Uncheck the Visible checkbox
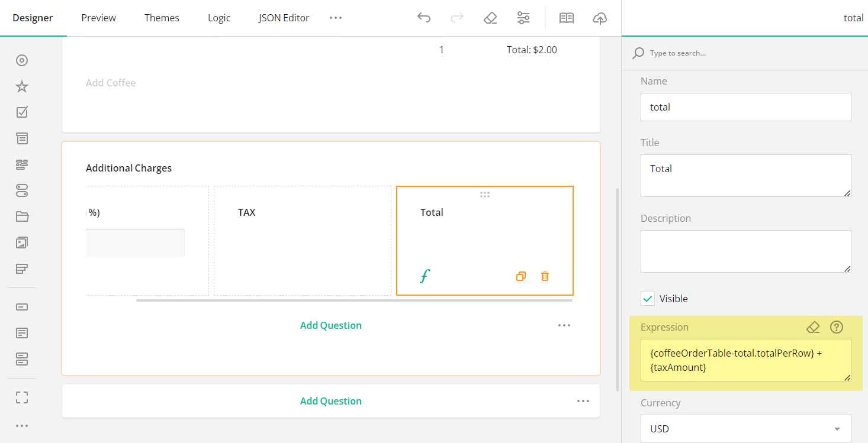868x443 pixels. [x=647, y=299]
